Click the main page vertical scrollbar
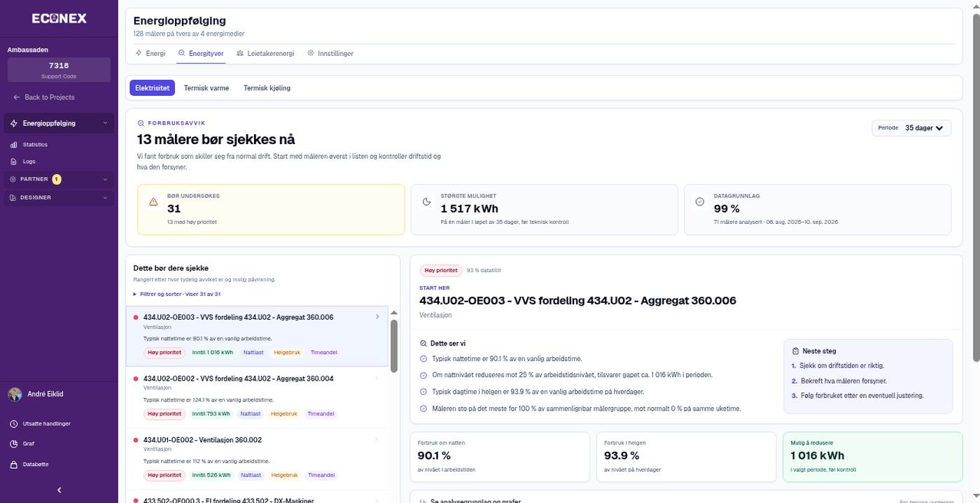The image size is (980, 503). (x=975, y=187)
